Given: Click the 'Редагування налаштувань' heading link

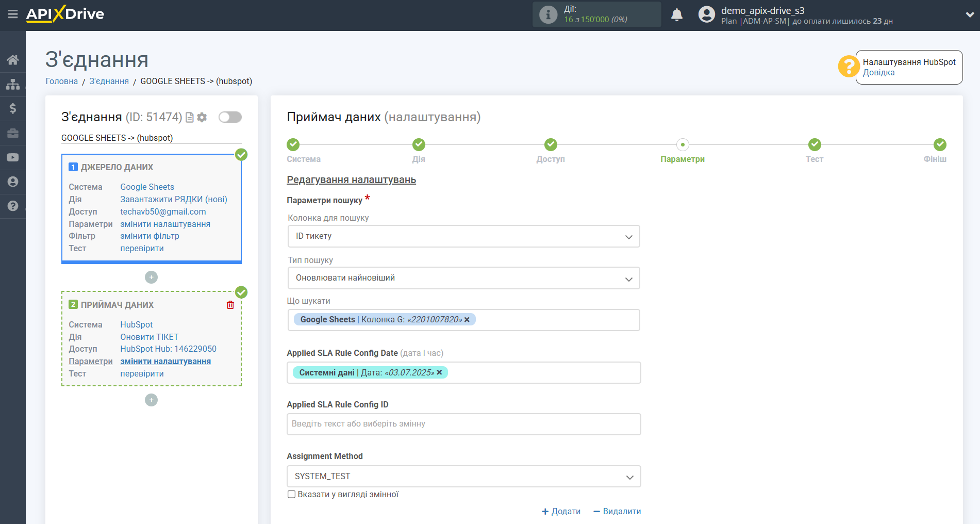Looking at the screenshot, I should coord(352,180).
